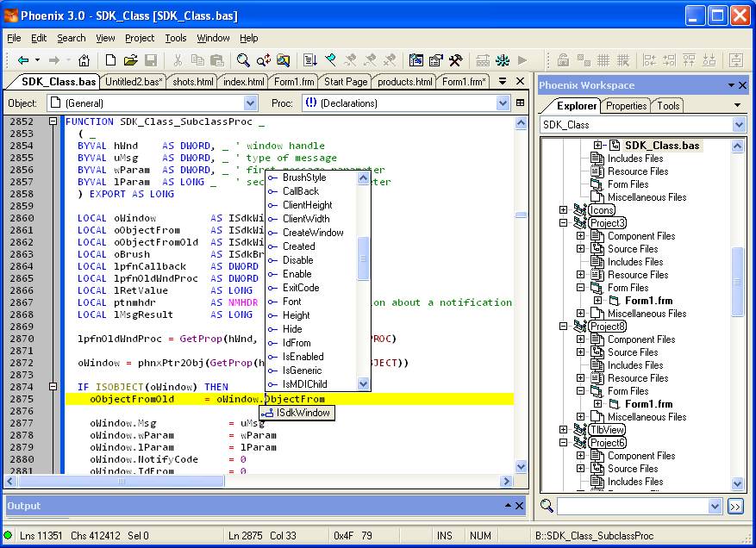Expand the Icons project node
Image resolution: width=756 pixels, height=548 pixels.
point(563,209)
